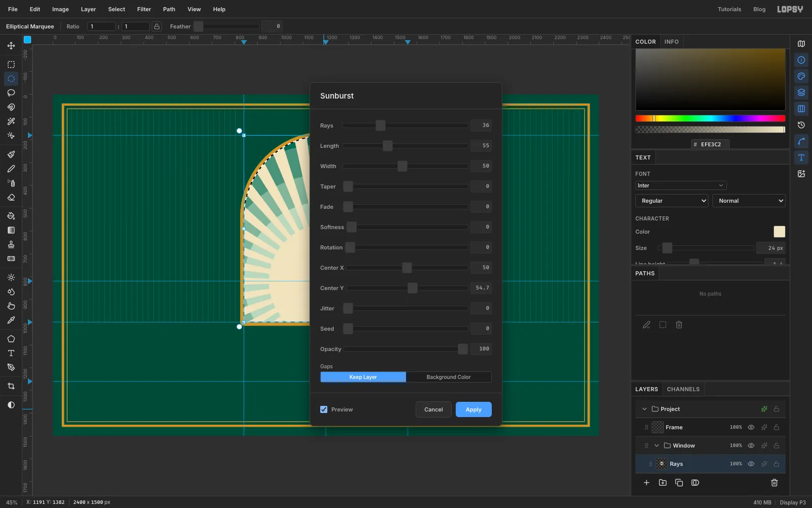Open the History panel icon

(x=801, y=125)
